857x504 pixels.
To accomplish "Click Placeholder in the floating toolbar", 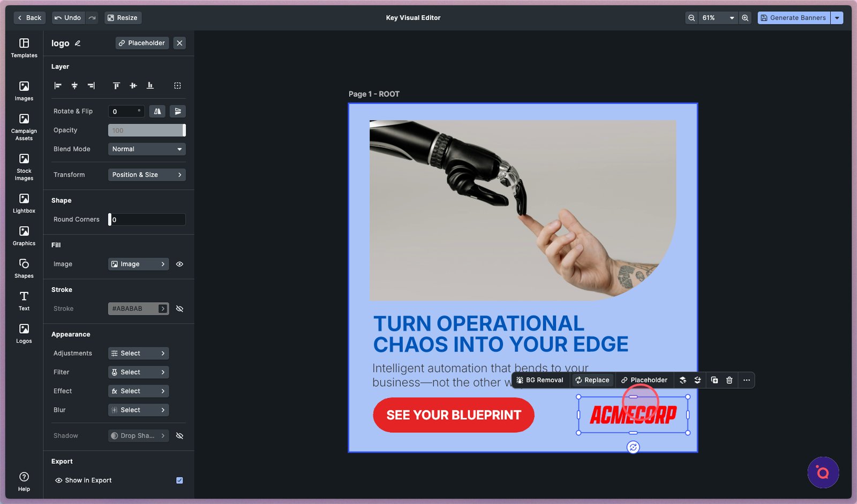I will [644, 380].
